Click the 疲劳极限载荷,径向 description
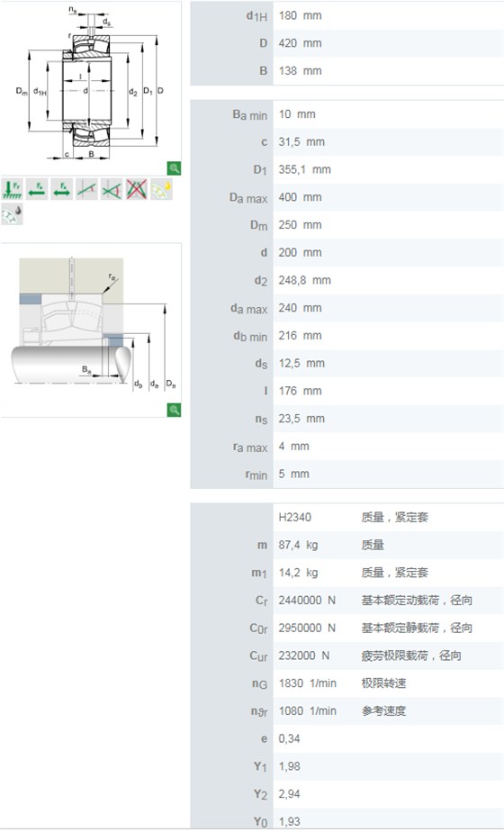 [x=411, y=656]
